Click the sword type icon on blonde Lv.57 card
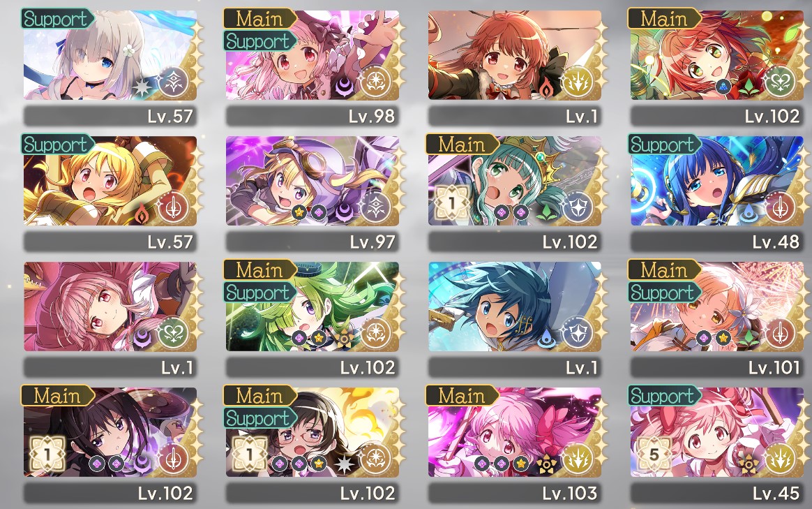 [x=173, y=207]
